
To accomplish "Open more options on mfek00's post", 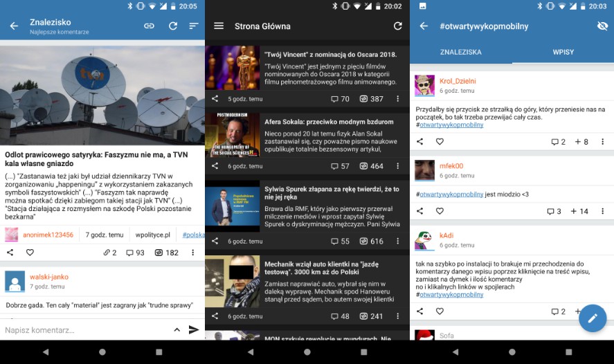I will pos(603,211).
